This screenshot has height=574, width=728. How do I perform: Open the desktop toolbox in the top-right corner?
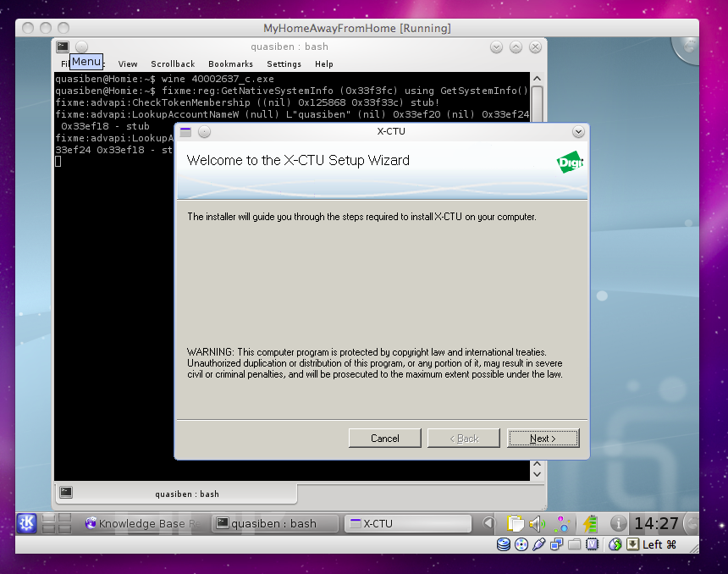[687, 48]
